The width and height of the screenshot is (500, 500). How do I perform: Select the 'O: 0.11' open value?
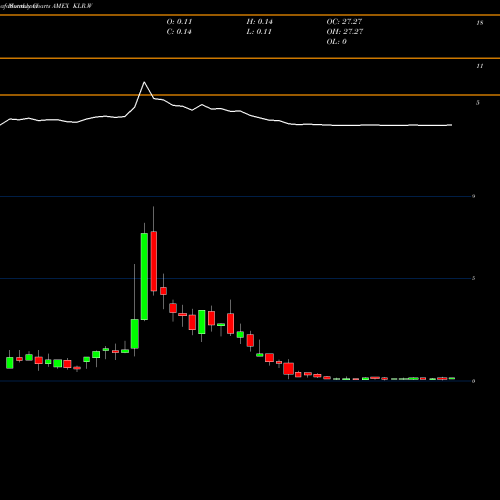pos(179,22)
